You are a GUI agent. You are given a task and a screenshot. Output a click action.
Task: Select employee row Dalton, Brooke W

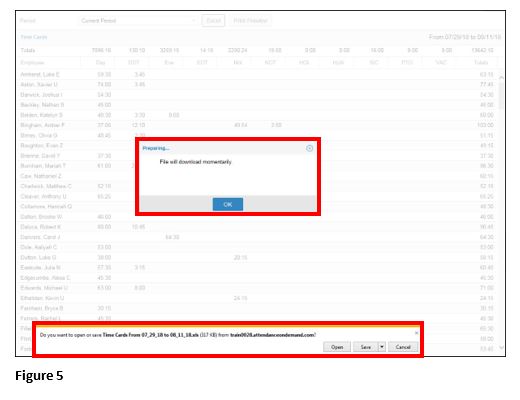click(257, 217)
